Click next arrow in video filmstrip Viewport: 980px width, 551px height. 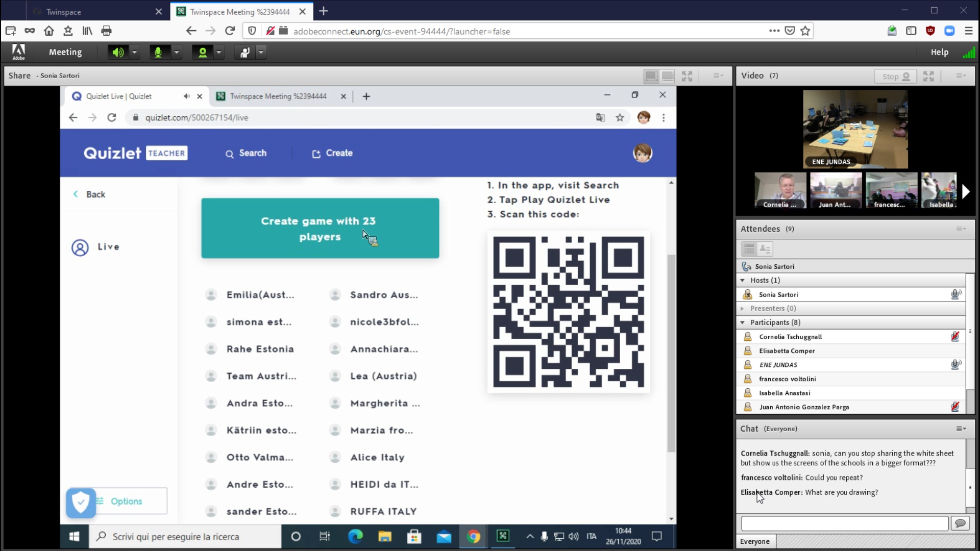966,191
